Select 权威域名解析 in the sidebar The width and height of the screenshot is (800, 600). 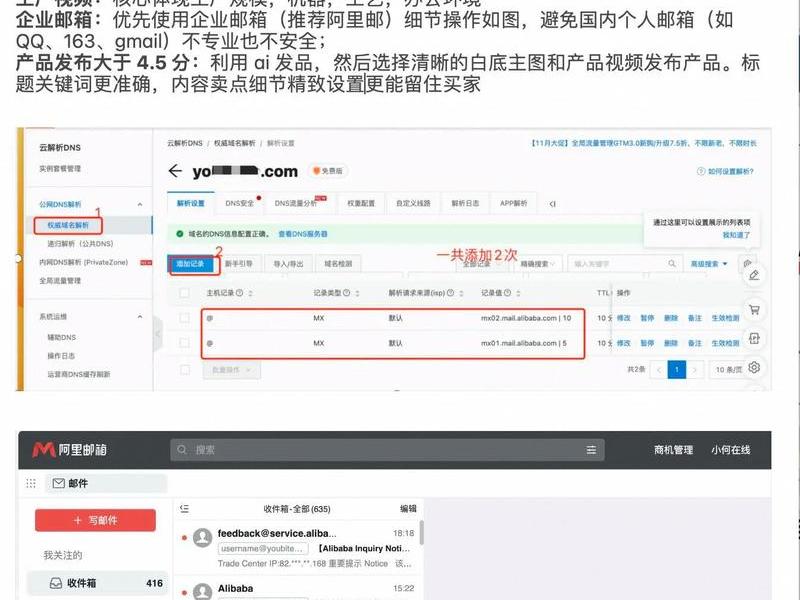coord(68,225)
